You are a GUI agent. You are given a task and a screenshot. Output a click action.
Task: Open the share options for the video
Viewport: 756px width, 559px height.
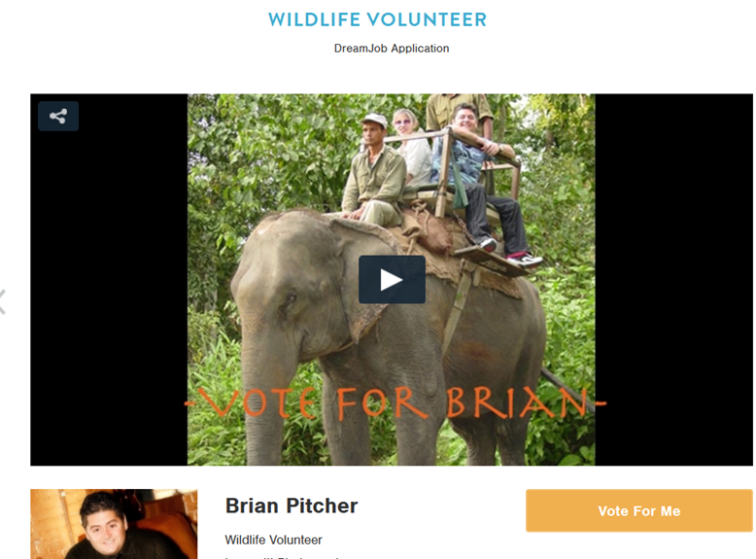pyautogui.click(x=58, y=117)
